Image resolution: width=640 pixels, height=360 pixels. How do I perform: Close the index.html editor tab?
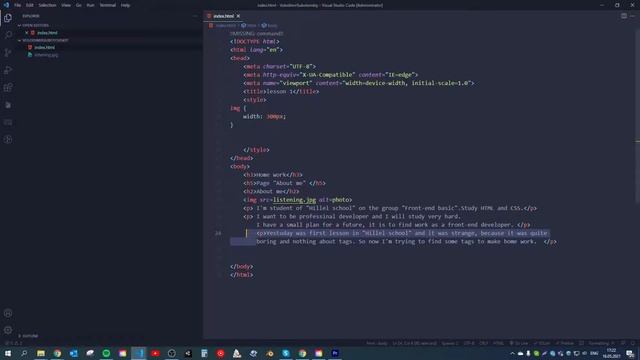238,16
